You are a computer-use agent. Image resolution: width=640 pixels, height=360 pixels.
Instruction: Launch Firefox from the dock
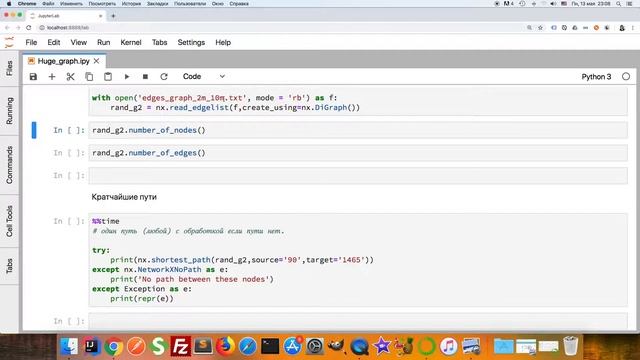pos(225,347)
